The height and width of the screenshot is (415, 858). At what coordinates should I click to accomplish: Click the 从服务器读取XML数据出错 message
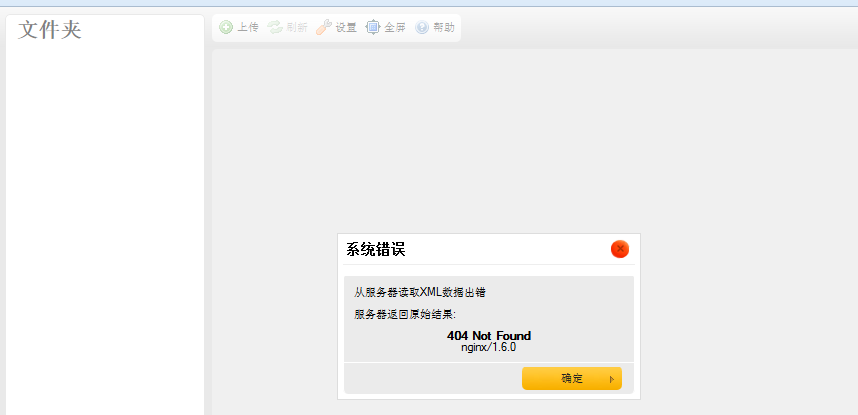[x=420, y=292]
